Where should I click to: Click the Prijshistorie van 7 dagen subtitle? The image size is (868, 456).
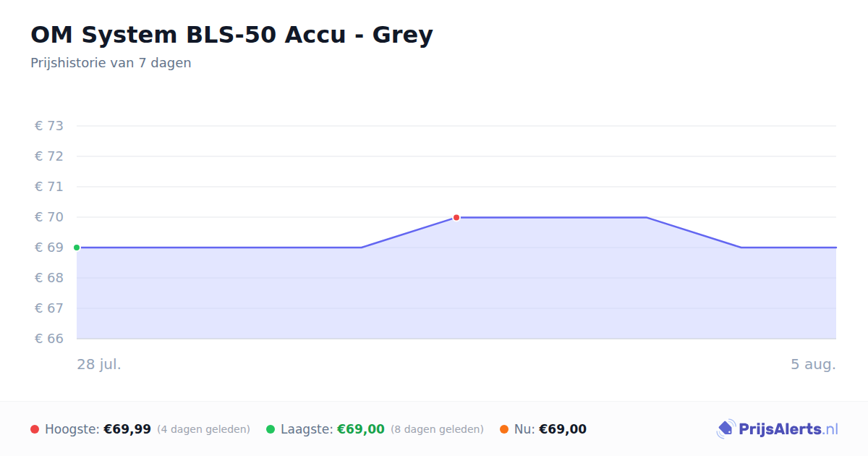point(111,63)
